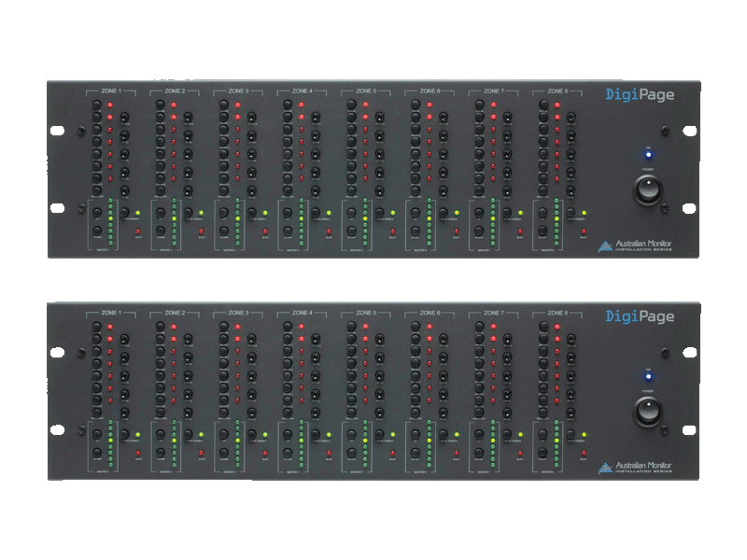Image resolution: width=747 pixels, height=560 pixels.
Task: Click the Australian Monitor triangle logo, lower unit
Action: [x=605, y=469]
